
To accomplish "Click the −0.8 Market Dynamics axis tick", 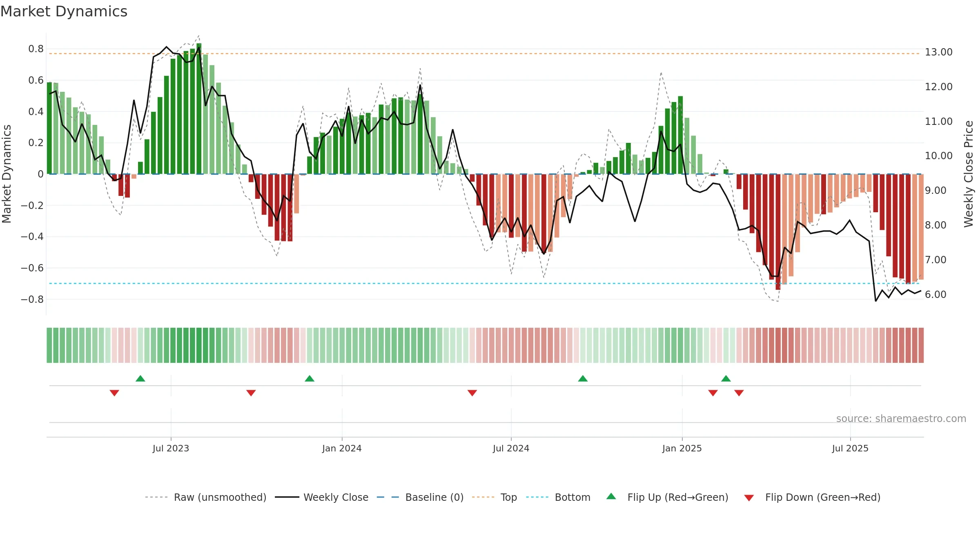I will 32,300.
